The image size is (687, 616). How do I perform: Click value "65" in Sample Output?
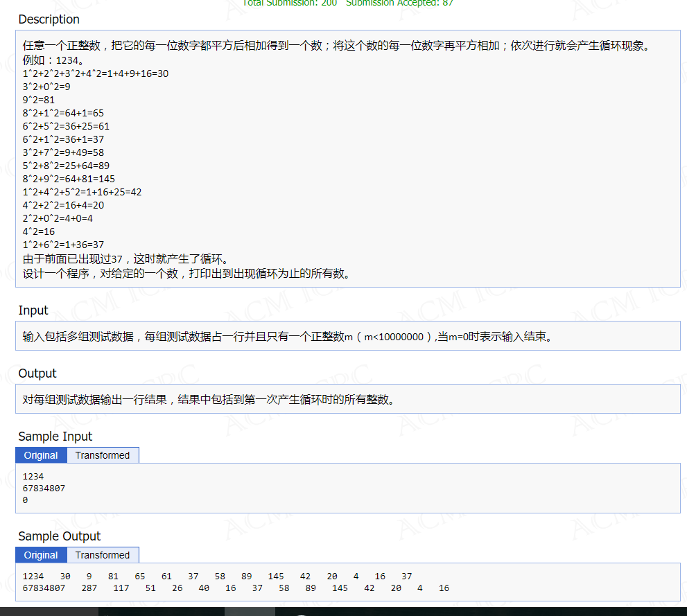[x=140, y=577]
